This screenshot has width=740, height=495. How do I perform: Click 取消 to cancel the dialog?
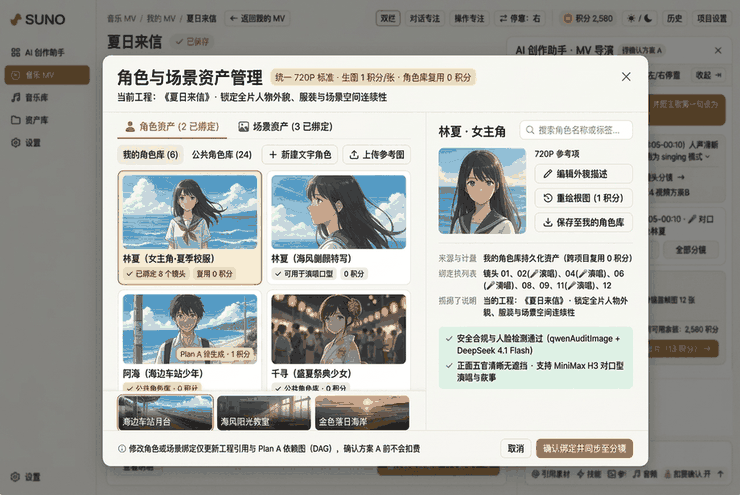515,448
